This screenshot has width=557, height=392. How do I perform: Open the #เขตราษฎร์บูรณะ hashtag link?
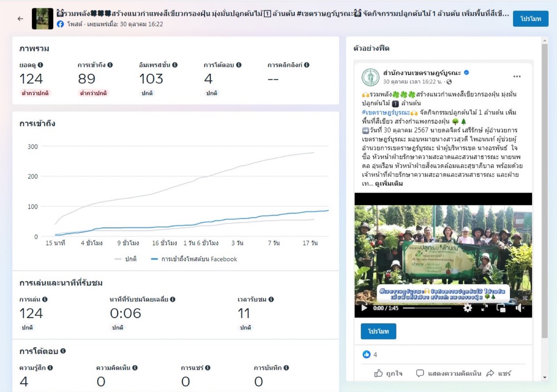pyautogui.click(x=386, y=112)
